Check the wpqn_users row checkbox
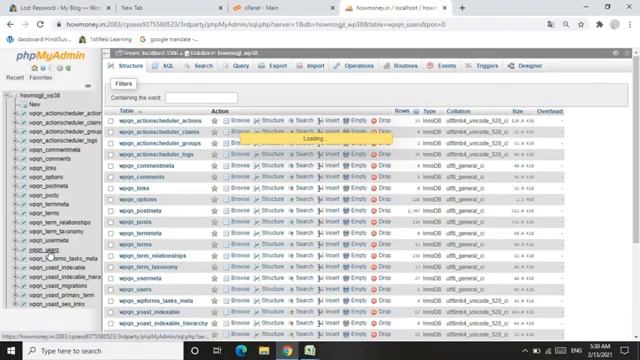 111,290
